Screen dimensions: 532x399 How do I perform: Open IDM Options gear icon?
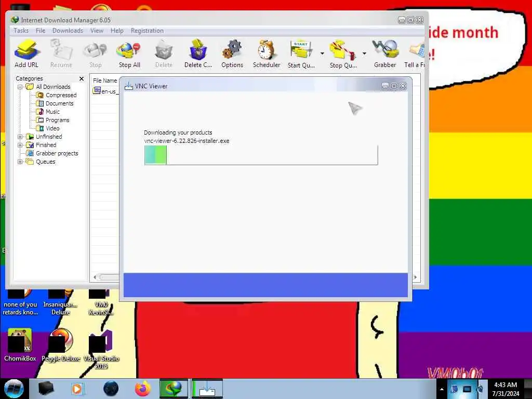[x=232, y=53]
